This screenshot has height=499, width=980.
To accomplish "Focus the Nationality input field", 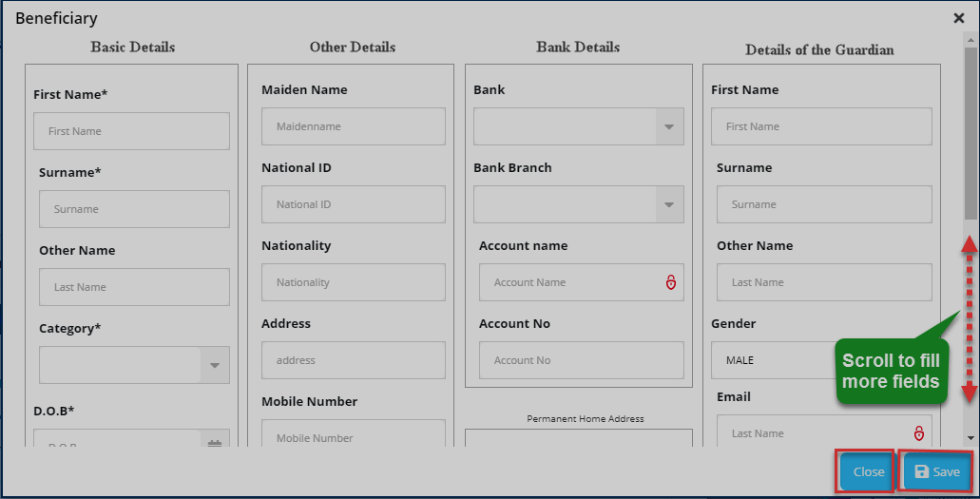I will pos(353,282).
